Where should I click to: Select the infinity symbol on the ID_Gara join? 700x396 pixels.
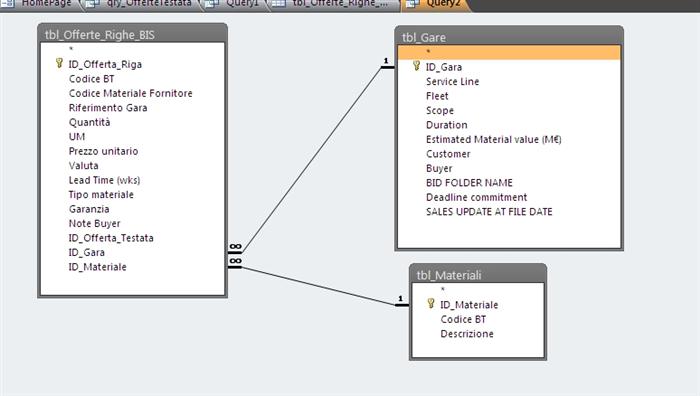[235, 246]
